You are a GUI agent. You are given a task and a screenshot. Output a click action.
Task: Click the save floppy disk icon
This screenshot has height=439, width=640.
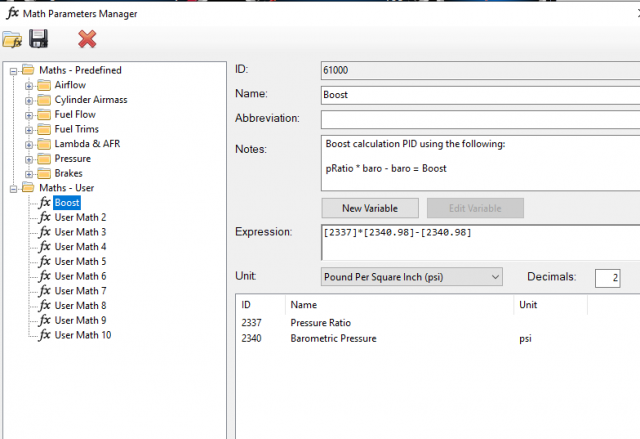click(39, 39)
